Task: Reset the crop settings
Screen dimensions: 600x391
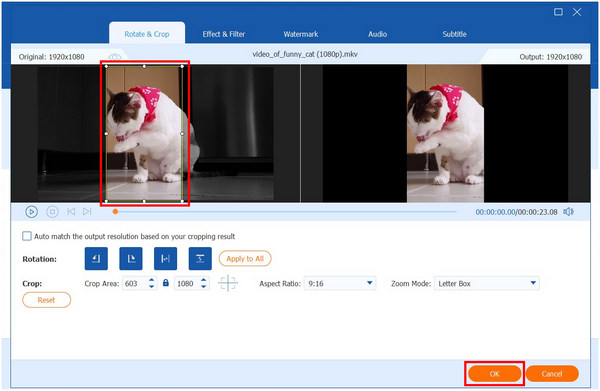Action: 47,300
